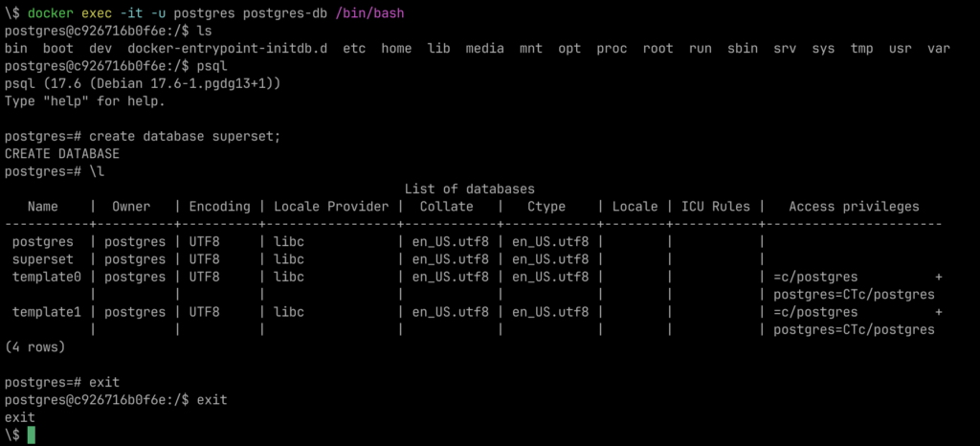Click the psql version line text
This screenshot has width=980, height=446.
point(142,83)
